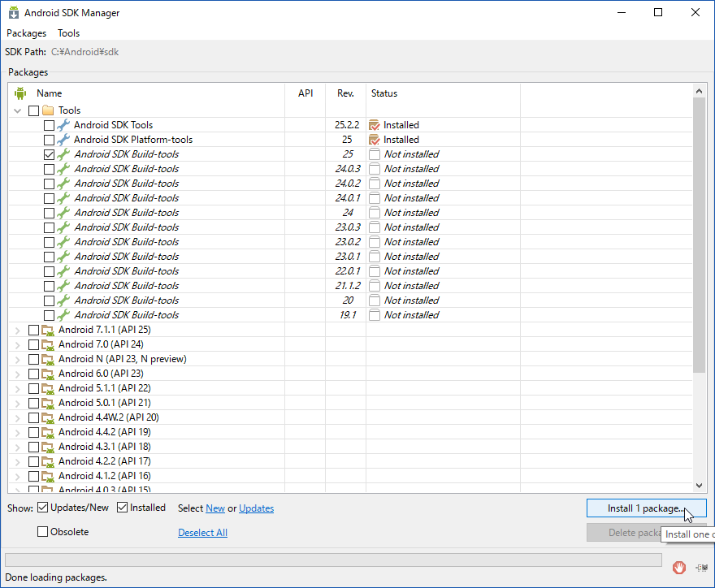Image resolution: width=715 pixels, height=588 pixels.
Task: Expand Android N (API 23, N preview) node
Action: click(18, 359)
